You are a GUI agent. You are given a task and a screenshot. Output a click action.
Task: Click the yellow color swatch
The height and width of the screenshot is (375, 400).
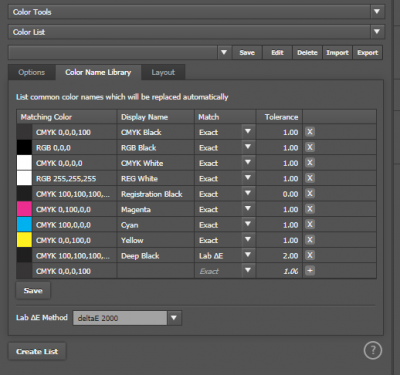(x=24, y=240)
